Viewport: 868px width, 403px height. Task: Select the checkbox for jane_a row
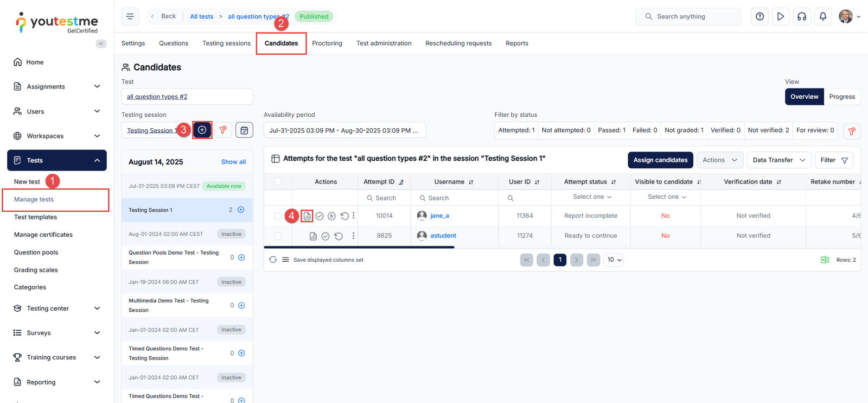278,216
